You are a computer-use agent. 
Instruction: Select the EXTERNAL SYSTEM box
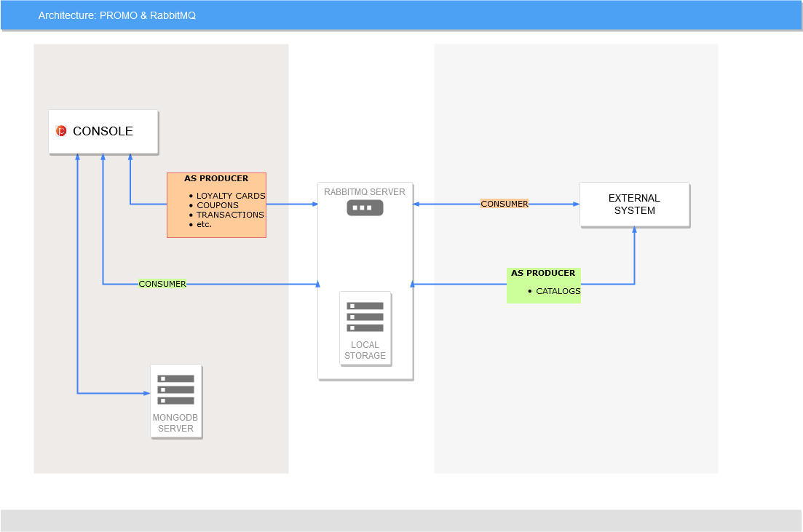click(x=635, y=205)
